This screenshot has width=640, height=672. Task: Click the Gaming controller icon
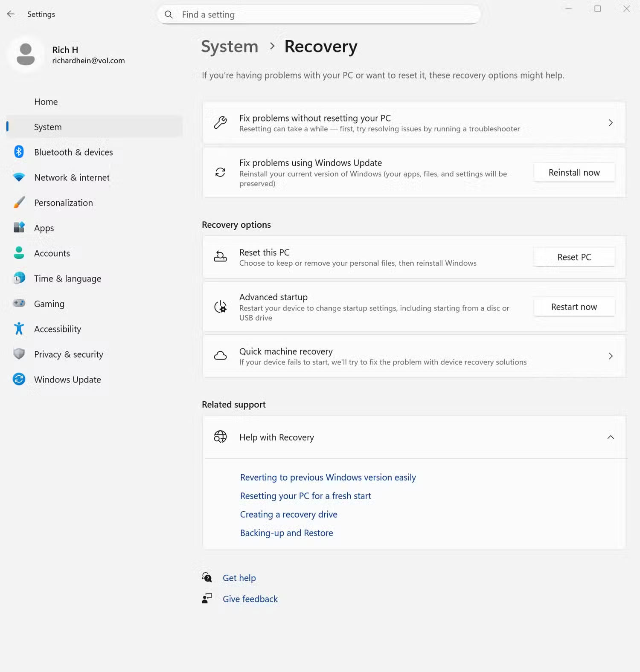pos(19,303)
